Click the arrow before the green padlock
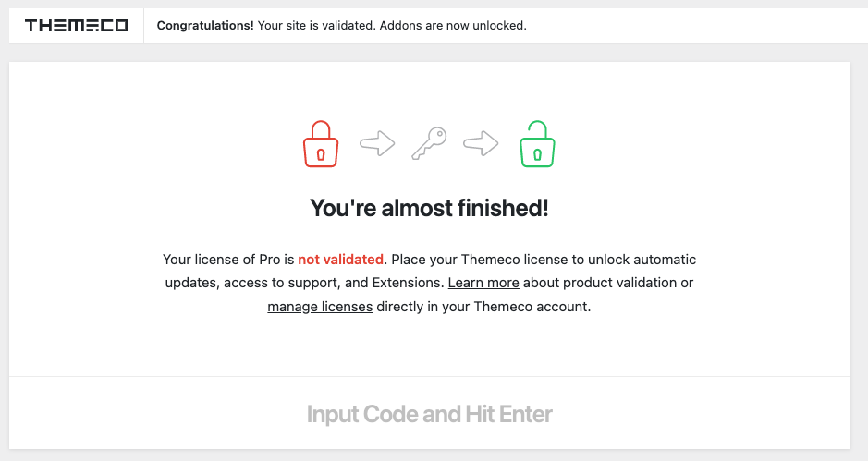The width and height of the screenshot is (868, 461). point(481,143)
